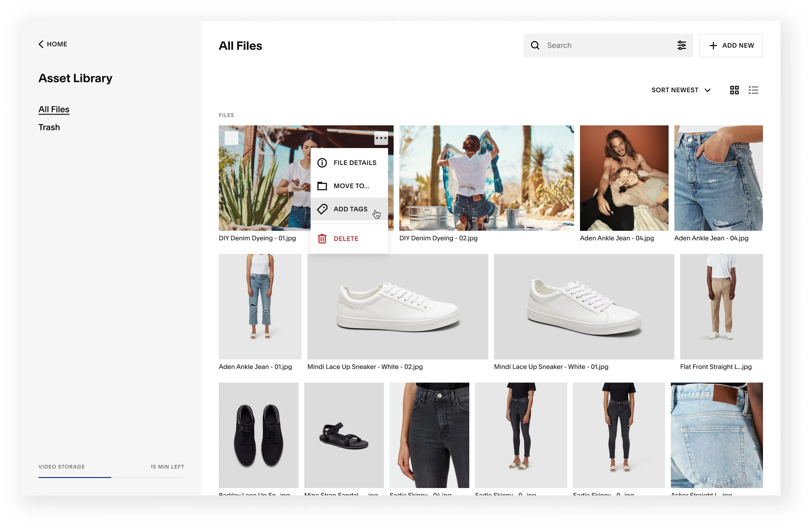This screenshot has height=527, width=812.
Task: Type in the Search input field
Action: pyautogui.click(x=607, y=45)
